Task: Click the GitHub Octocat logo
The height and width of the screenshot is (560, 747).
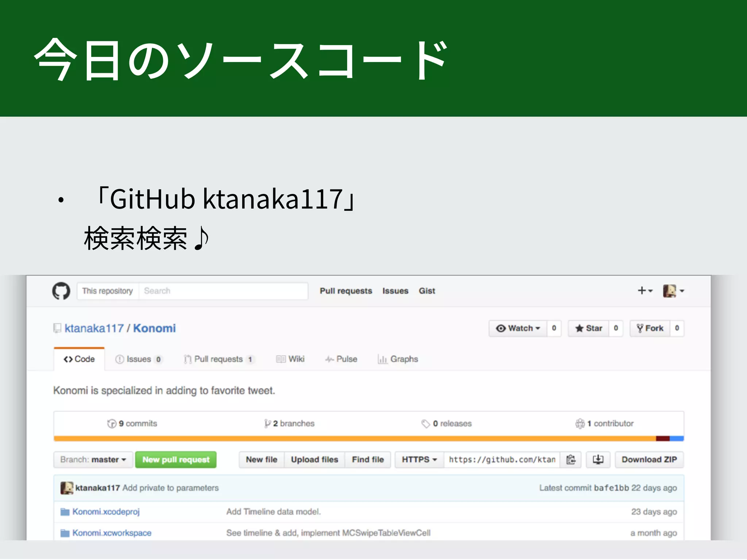Action: click(x=61, y=291)
